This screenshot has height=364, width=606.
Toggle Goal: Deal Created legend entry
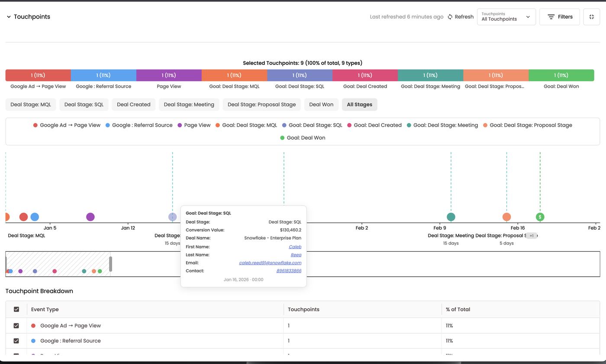point(374,125)
